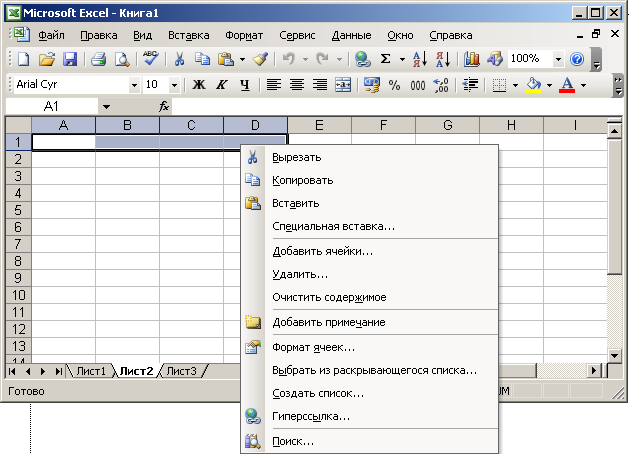Click the column E header
Screen dimensions: 629x454
319,125
